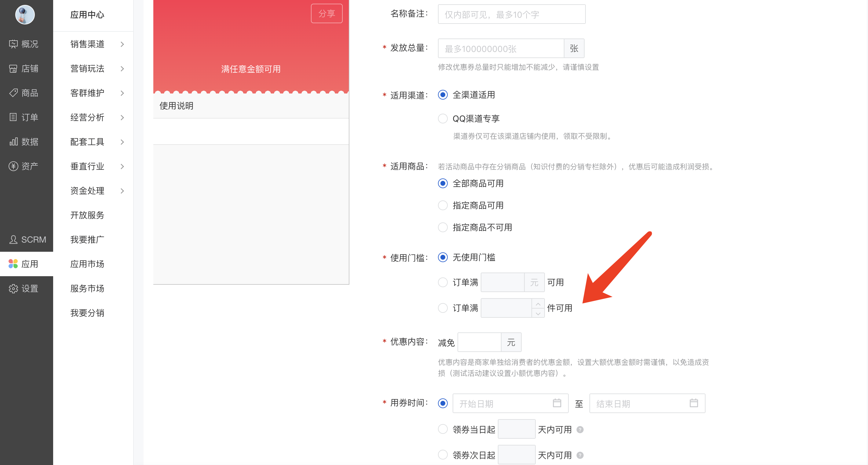Open 应用市场 menu item
Image resolution: width=868 pixels, height=465 pixels.
click(x=87, y=264)
